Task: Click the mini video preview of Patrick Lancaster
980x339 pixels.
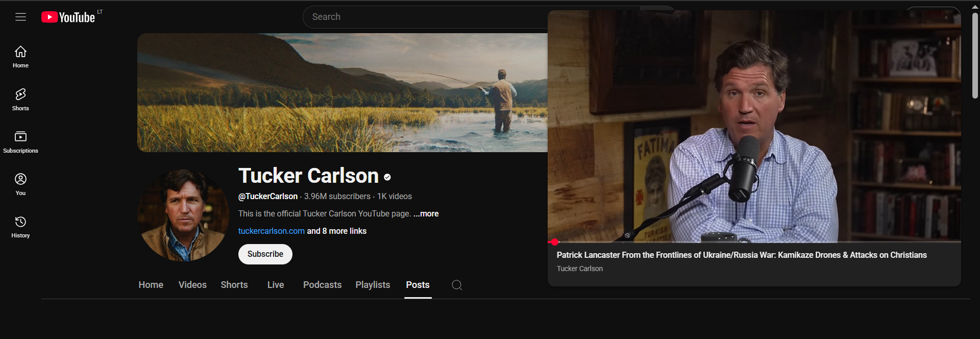Action: pos(754,126)
